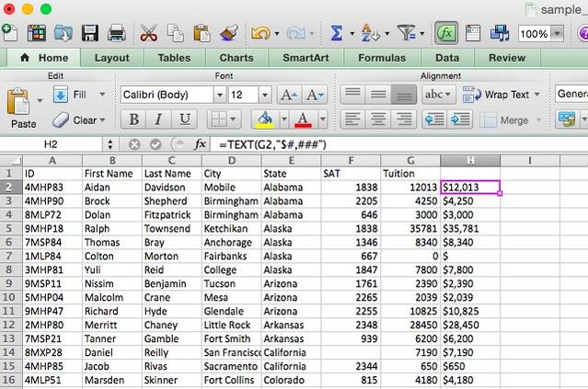Open the Calibri (Body) font name dropdown

pos(220,95)
